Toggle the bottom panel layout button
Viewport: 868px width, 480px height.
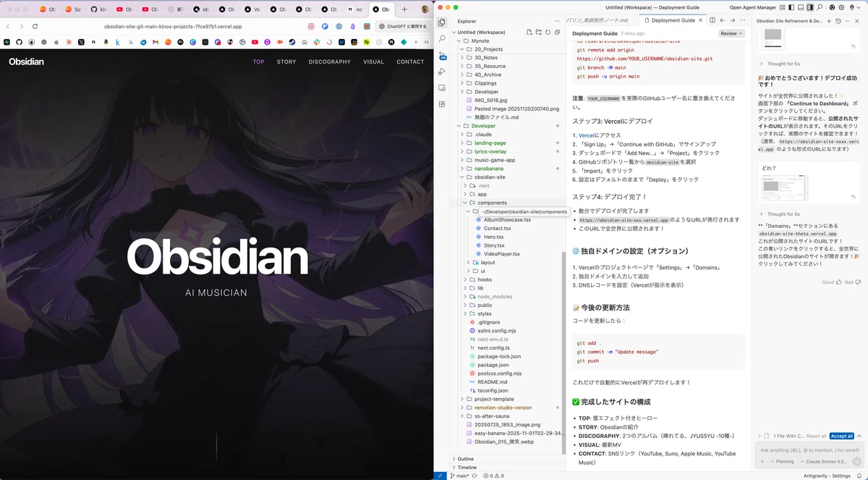pos(800,7)
